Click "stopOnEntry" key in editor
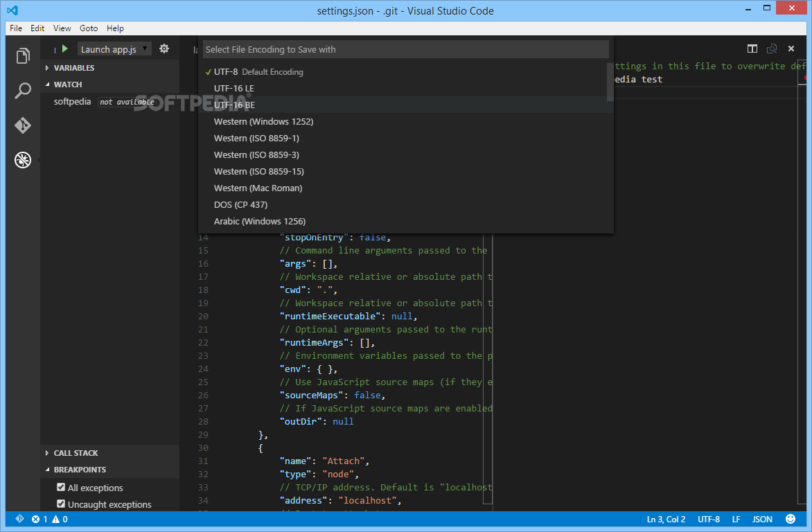 pos(315,237)
